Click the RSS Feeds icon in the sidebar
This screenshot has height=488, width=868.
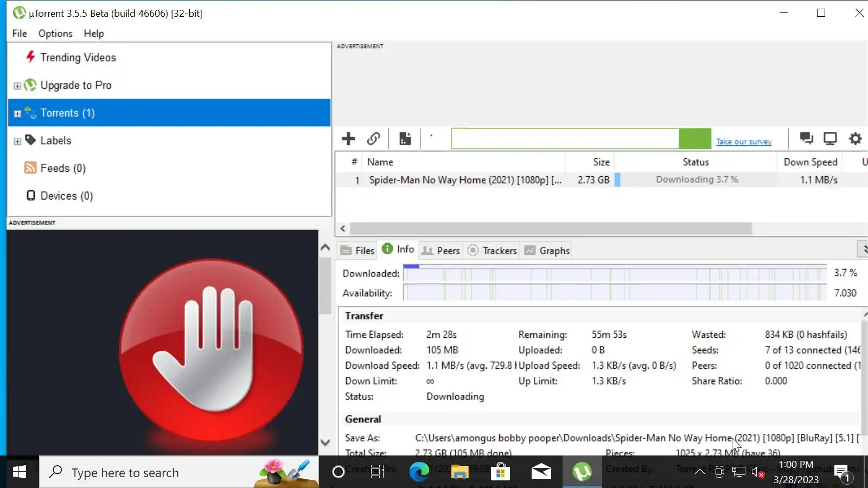(30, 168)
